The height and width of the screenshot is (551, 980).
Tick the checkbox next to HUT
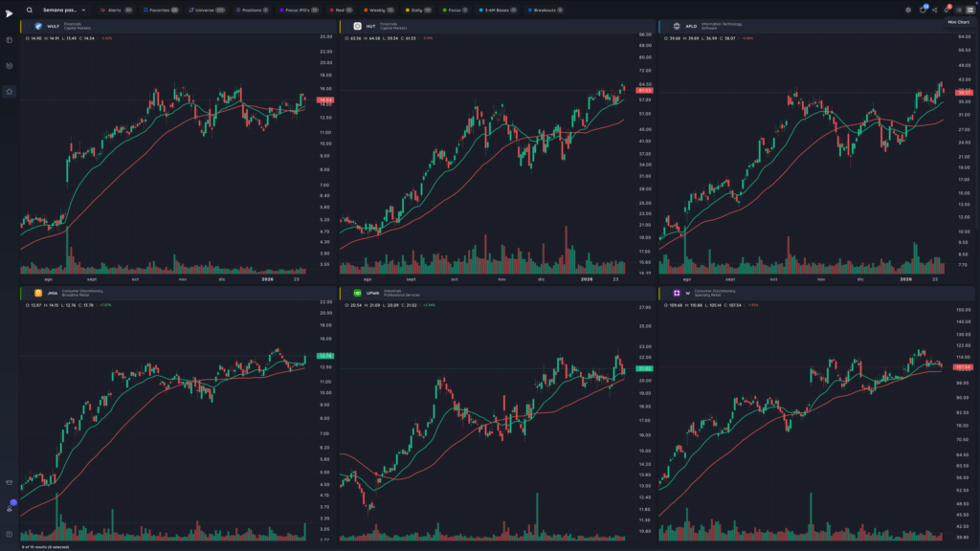click(x=346, y=26)
